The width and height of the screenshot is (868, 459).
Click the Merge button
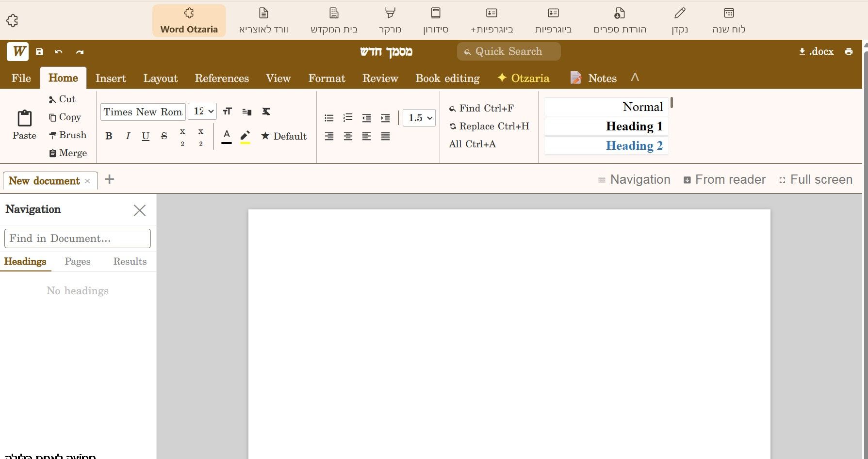(68, 153)
